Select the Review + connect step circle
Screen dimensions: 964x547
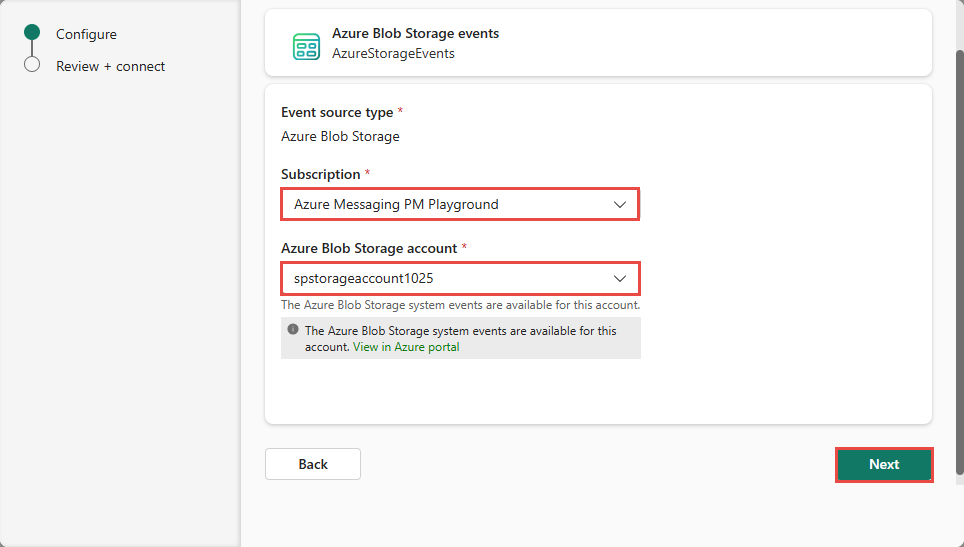point(32,65)
